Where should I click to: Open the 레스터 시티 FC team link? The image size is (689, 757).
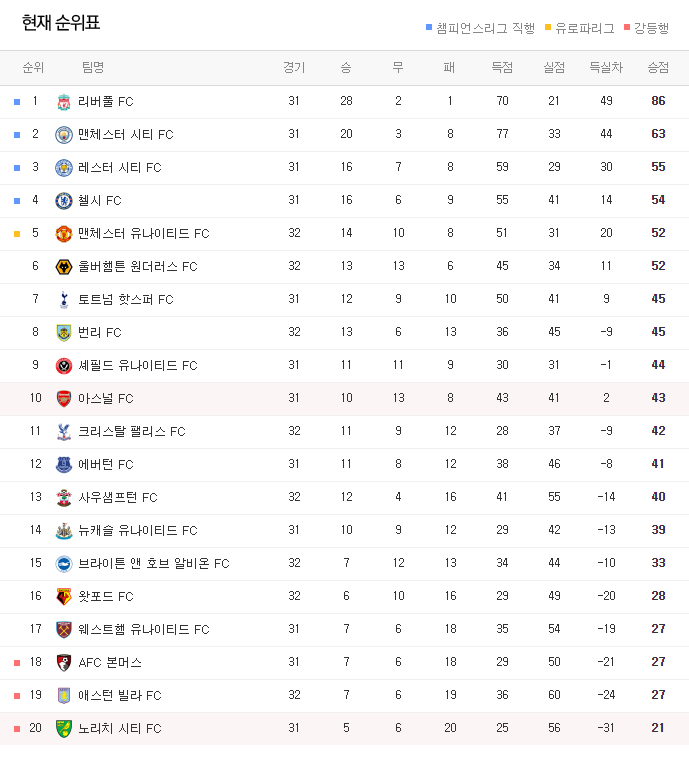tap(120, 168)
